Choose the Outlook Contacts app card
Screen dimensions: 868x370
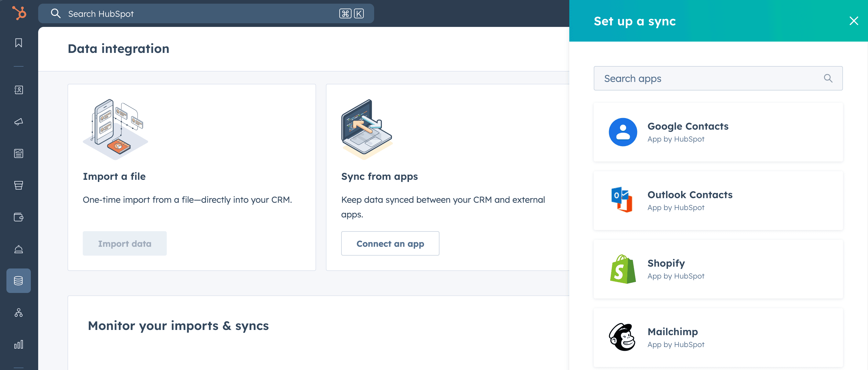click(718, 201)
